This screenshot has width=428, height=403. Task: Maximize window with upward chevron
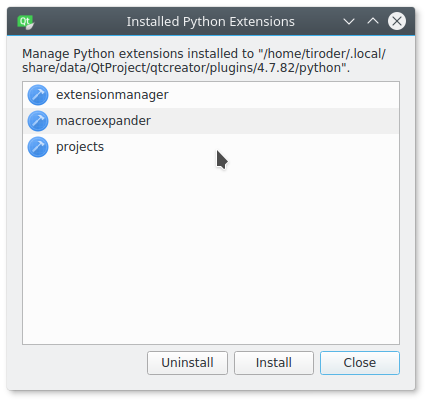373,21
